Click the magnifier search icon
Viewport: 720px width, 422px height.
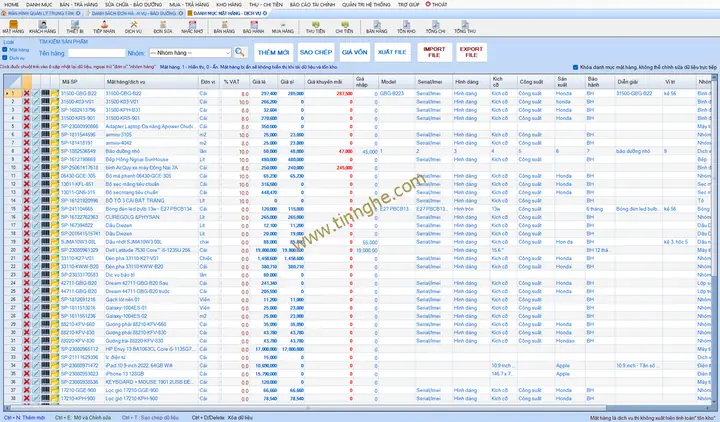click(x=240, y=51)
